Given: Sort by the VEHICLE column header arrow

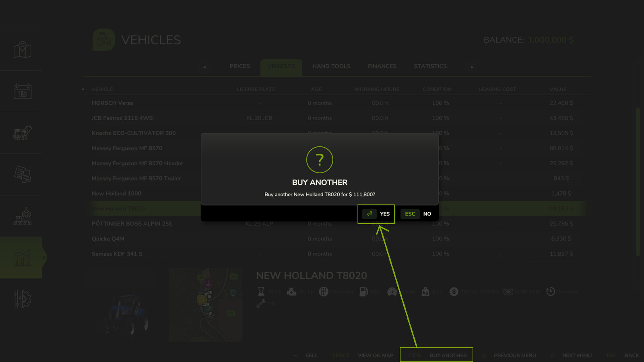Looking at the screenshot, I should tap(83, 89).
